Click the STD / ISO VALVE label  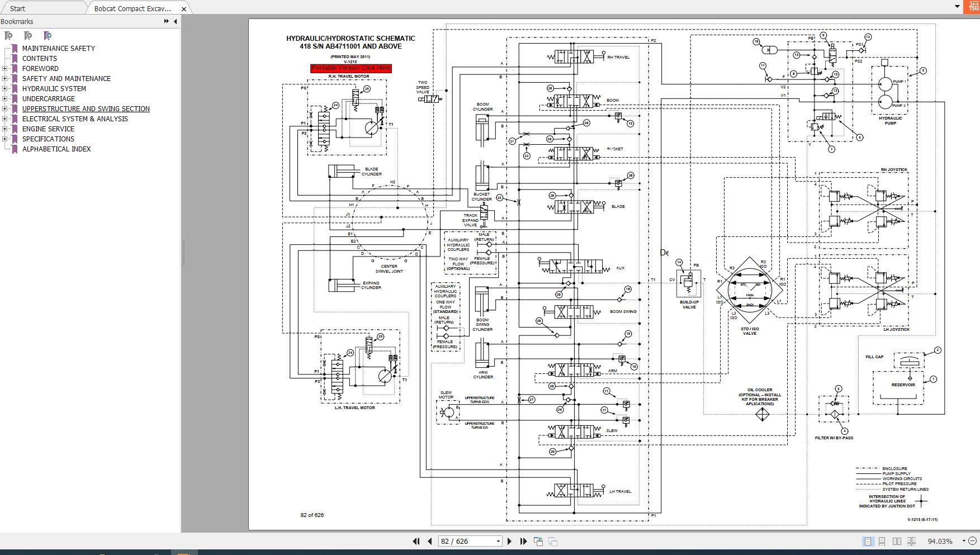[750, 331]
